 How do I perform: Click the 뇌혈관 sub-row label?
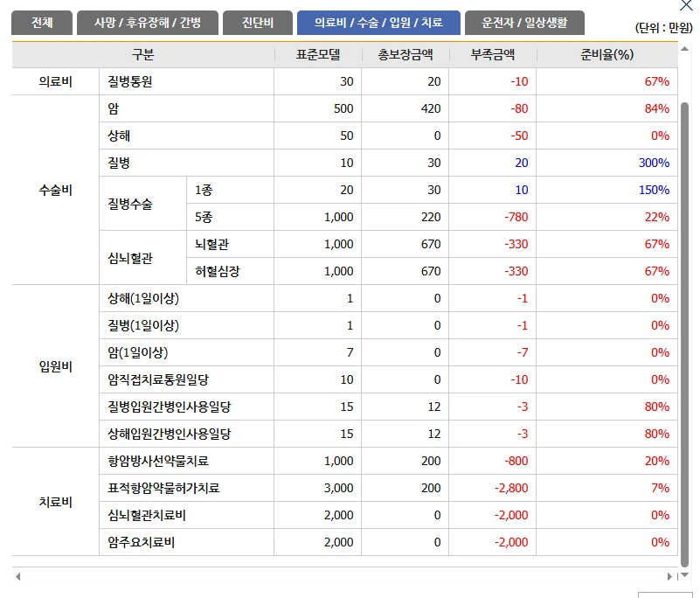(x=212, y=244)
